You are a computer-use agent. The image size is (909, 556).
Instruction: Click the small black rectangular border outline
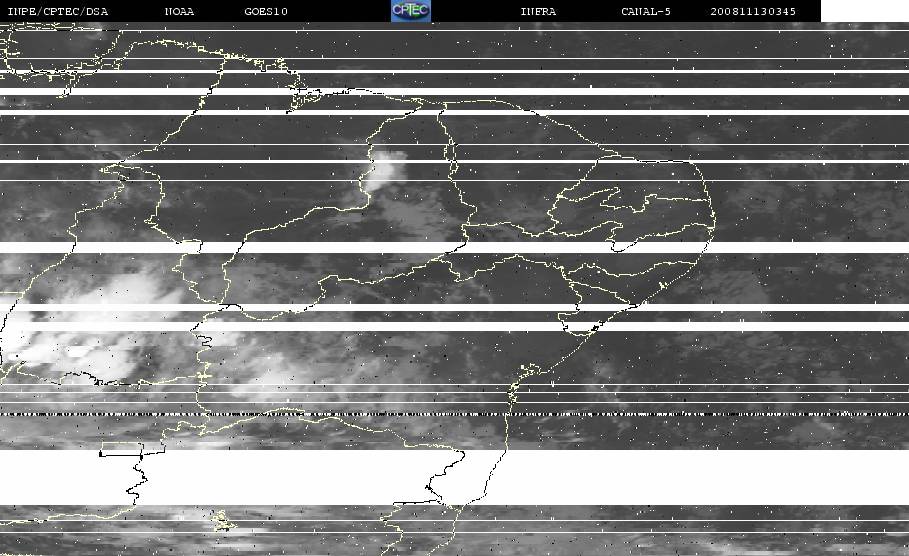coord(121,449)
